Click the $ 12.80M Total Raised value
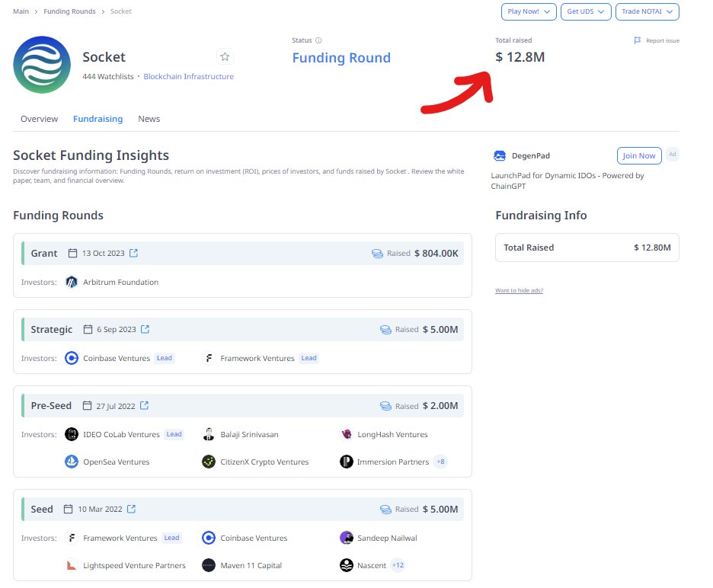This screenshot has width=713, height=588. (652, 248)
